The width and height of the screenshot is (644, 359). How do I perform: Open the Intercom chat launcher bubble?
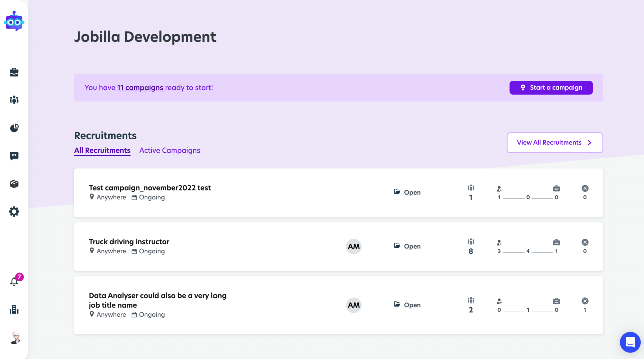pos(630,343)
